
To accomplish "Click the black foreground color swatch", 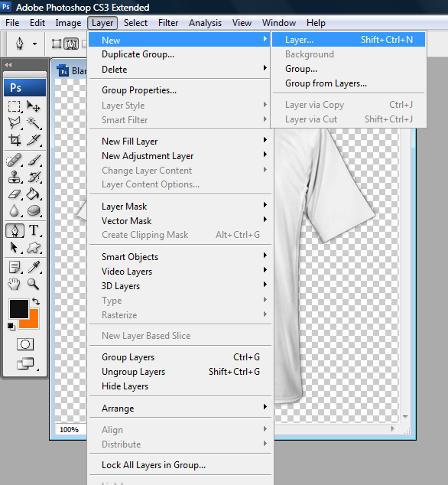I will tap(18, 308).
